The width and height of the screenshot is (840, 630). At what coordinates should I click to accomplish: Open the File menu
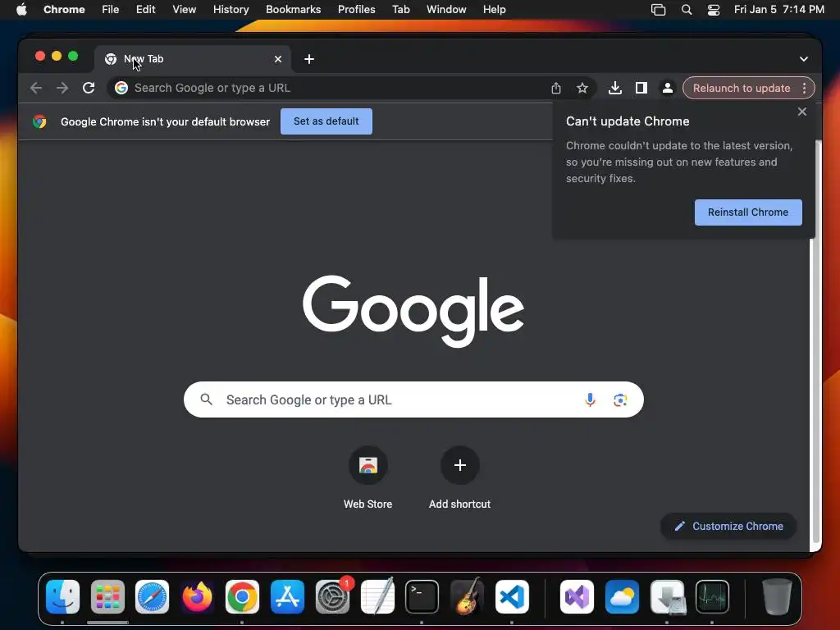(x=111, y=9)
